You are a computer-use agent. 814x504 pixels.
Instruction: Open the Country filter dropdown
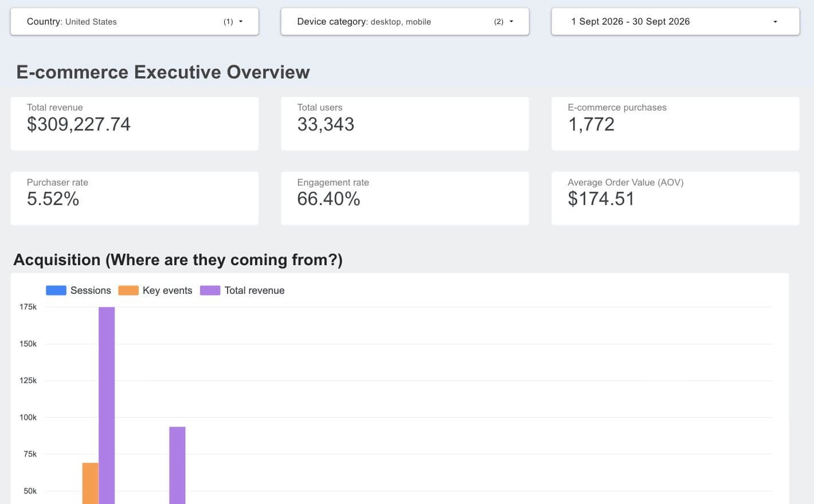pyautogui.click(x=134, y=22)
